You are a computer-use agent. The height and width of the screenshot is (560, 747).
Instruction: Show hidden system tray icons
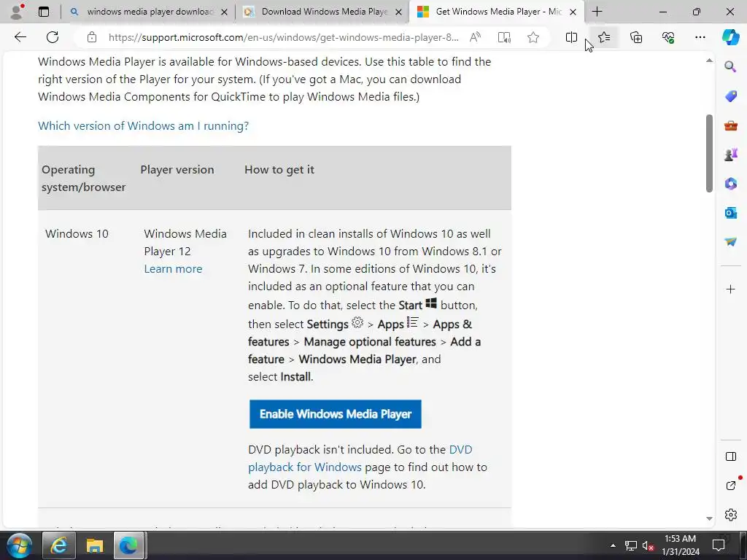pos(613,545)
